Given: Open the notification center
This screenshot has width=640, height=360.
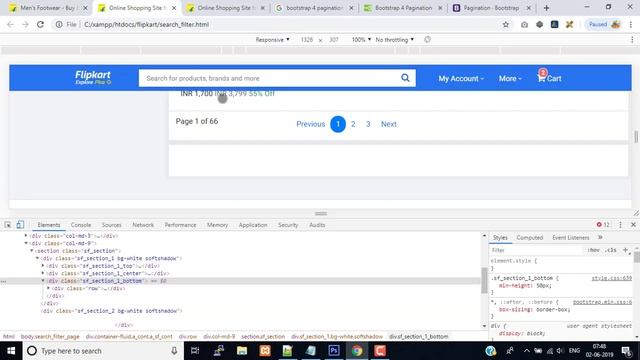Looking at the screenshot, I should click(626, 351).
